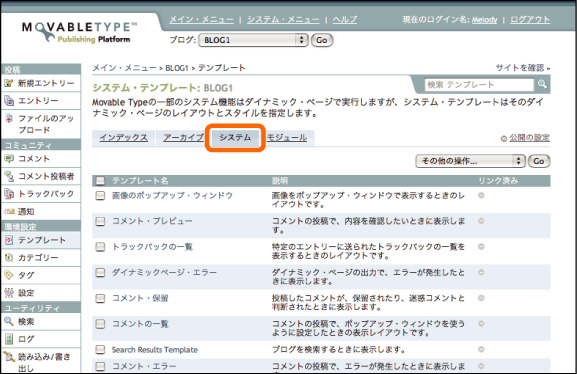This screenshot has height=374, width=577.
Task: Toggle the select-all checkbox in table header
Action: coord(100,181)
